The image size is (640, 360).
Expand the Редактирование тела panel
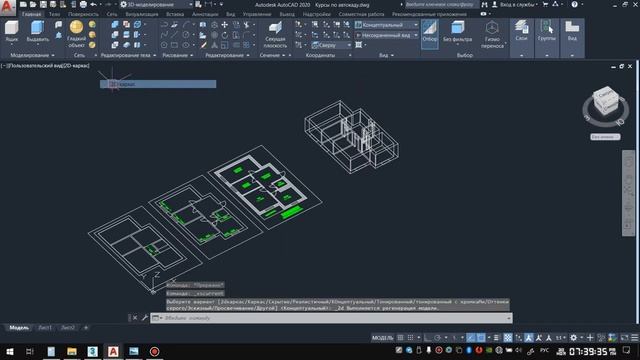click(128, 55)
